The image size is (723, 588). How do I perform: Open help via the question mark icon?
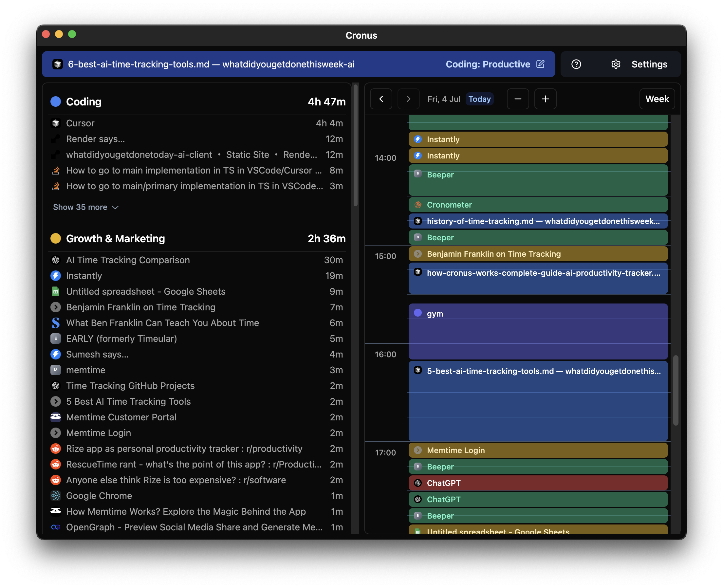click(576, 64)
